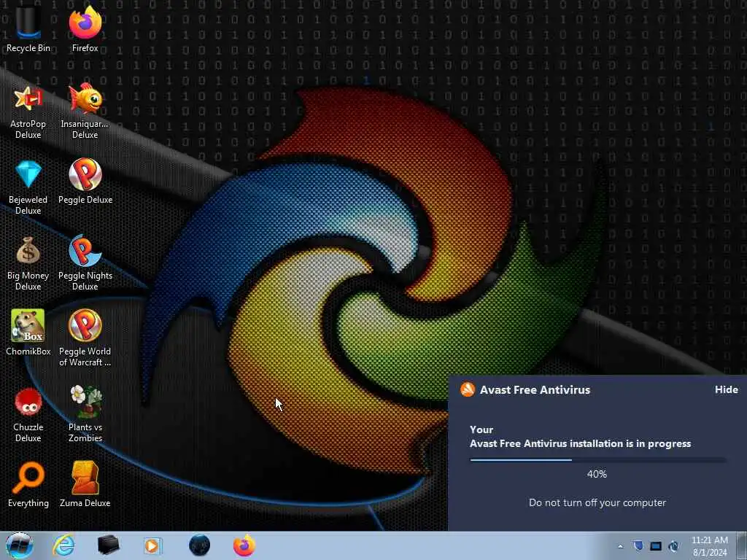Viewport: 747px width, 560px height.
Task: Show hidden tray icons arrow
Action: [x=620, y=547]
